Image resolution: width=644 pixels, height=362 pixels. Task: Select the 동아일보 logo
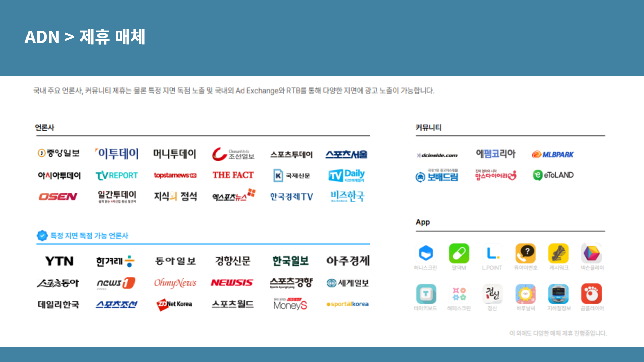175,261
